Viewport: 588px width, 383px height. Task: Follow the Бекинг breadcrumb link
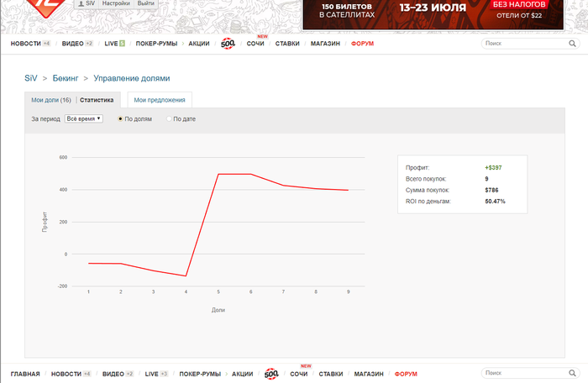point(66,78)
